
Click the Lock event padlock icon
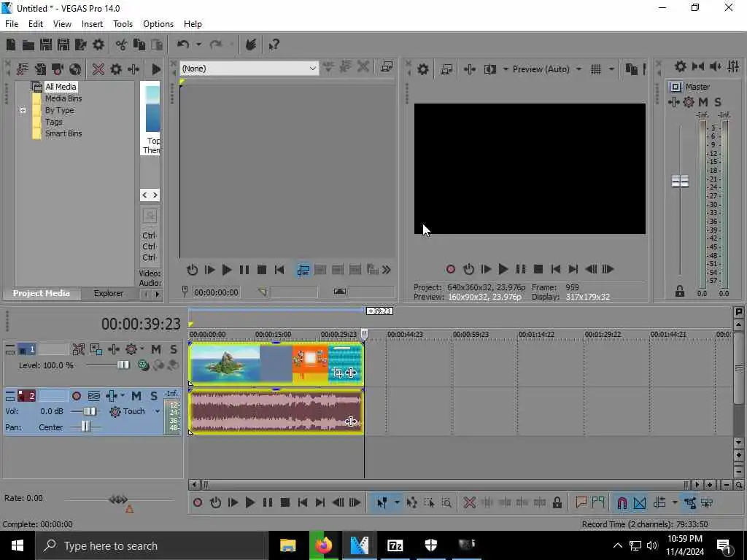(x=557, y=502)
